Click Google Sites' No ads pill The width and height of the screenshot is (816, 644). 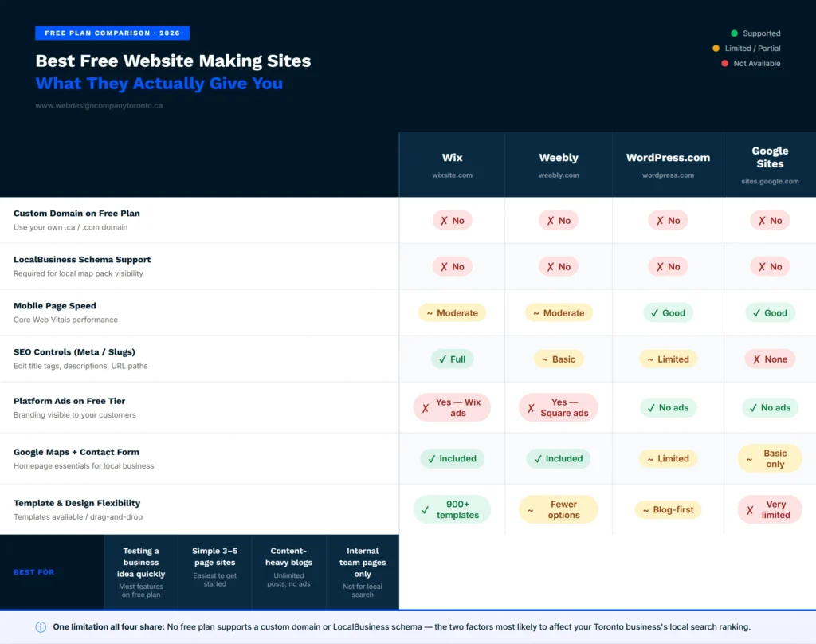pos(770,407)
